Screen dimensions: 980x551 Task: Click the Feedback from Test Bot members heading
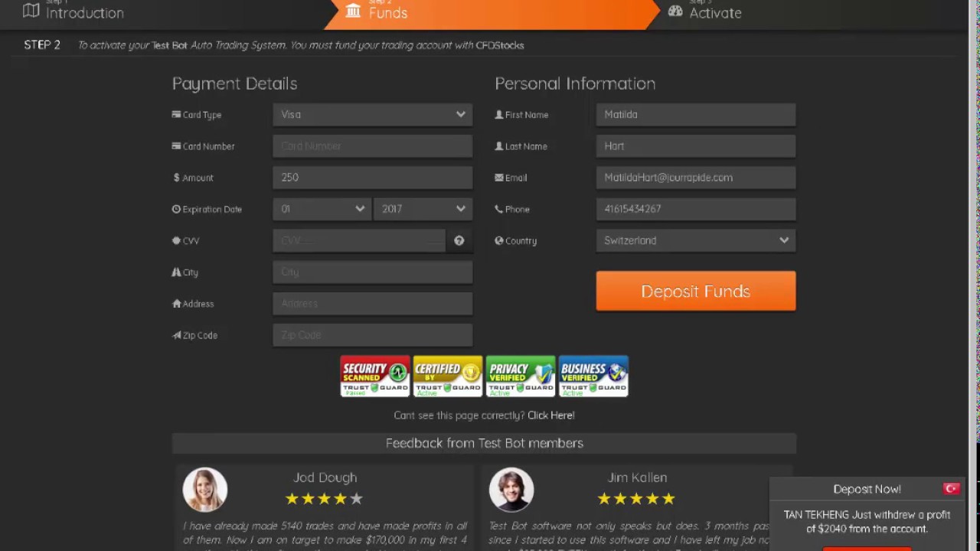pos(485,443)
